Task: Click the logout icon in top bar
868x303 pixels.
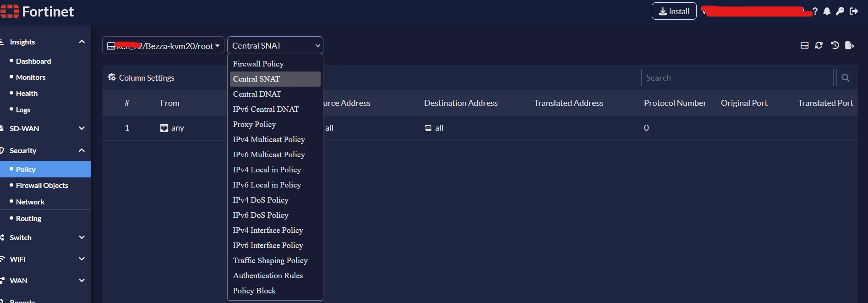Action: pos(854,11)
